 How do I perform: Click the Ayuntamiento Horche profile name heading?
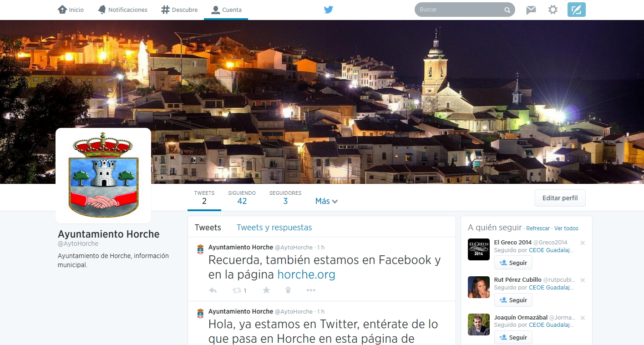click(109, 234)
